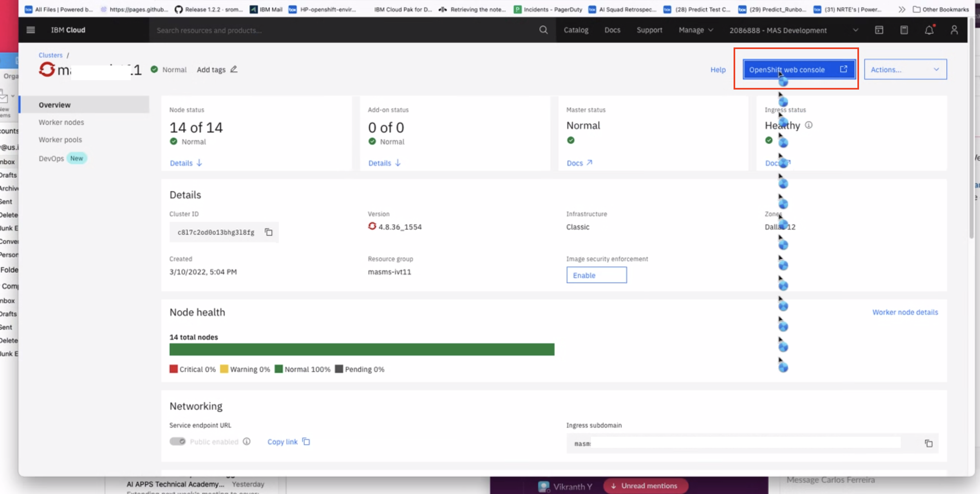The width and height of the screenshot is (980, 494).
Task: Click the Node health green progress bar
Action: point(362,350)
